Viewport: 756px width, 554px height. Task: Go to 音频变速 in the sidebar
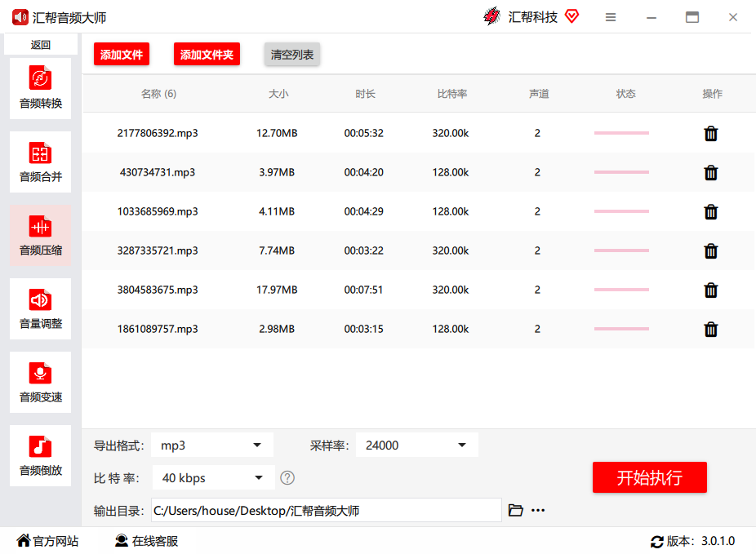click(x=41, y=382)
